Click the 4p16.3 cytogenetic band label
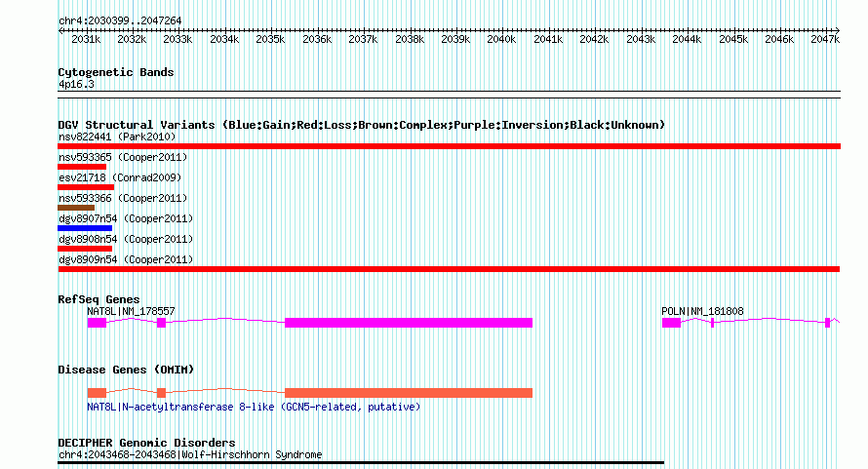The width and height of the screenshot is (868, 469). (76, 85)
